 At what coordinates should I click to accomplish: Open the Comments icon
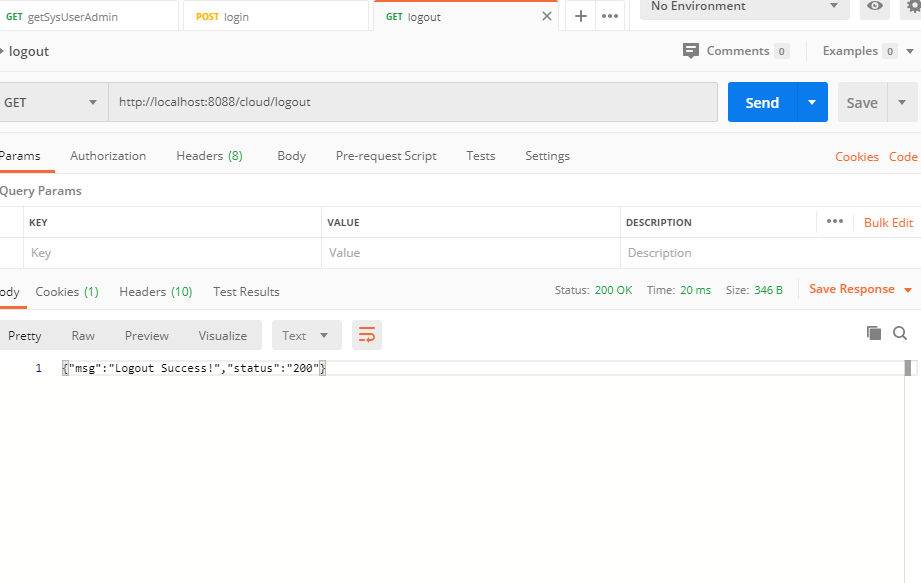tap(691, 51)
